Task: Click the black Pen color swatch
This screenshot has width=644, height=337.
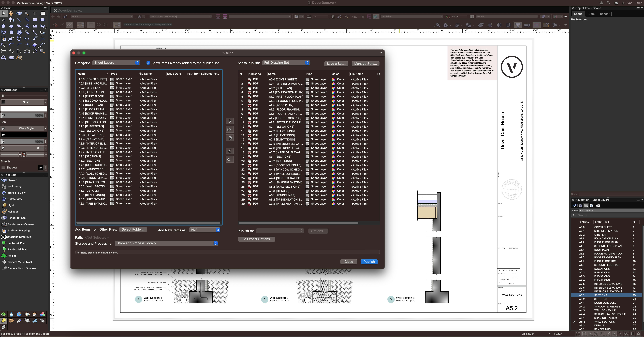Action: 24,135
